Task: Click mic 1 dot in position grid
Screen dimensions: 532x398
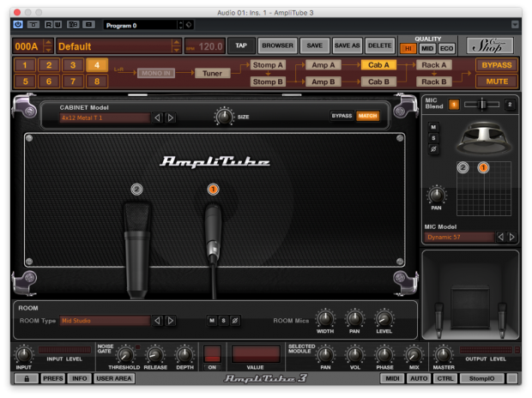Action: coord(483,167)
